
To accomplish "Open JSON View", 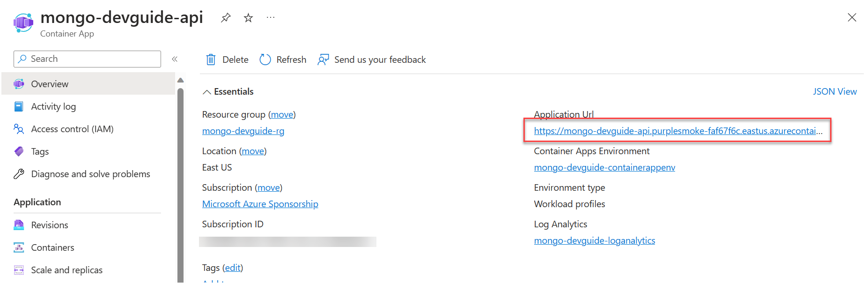I will [835, 91].
